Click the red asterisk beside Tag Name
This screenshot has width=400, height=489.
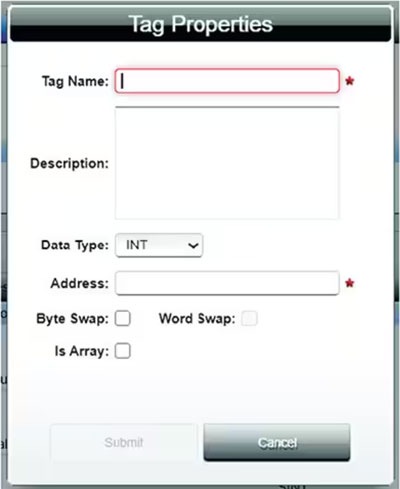[x=350, y=81]
